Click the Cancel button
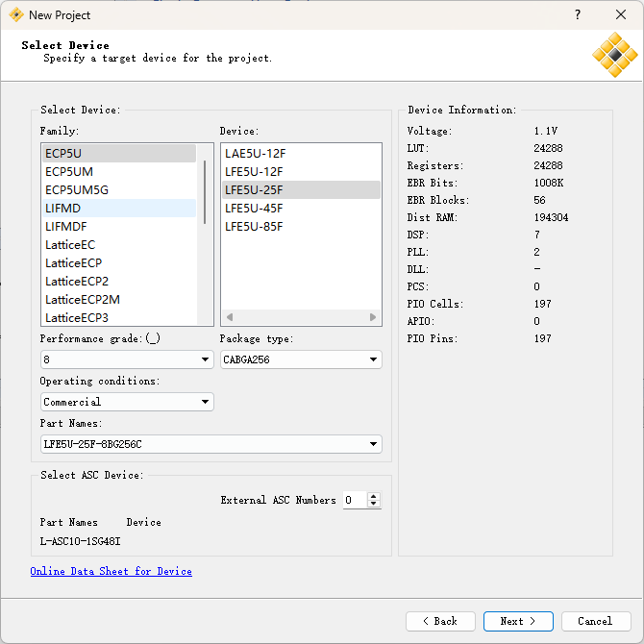The height and width of the screenshot is (644, 644). pyautogui.click(x=596, y=621)
